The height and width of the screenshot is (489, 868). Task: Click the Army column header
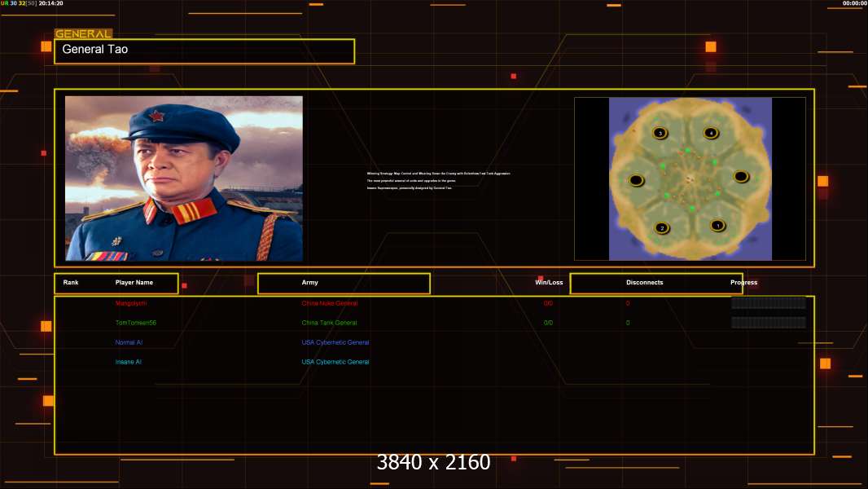coord(310,283)
